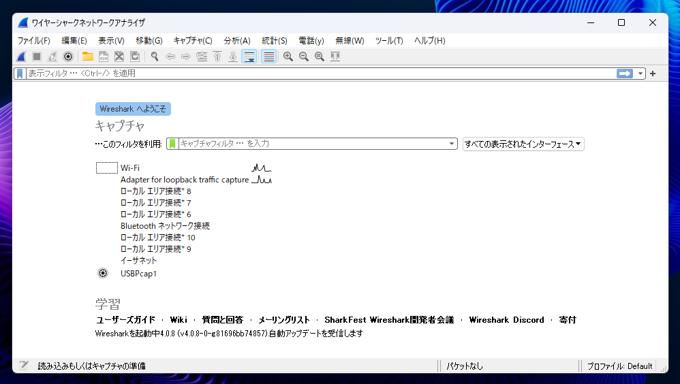Open the ユーザーズガイド link
The width and height of the screenshot is (680, 384).
coord(125,320)
